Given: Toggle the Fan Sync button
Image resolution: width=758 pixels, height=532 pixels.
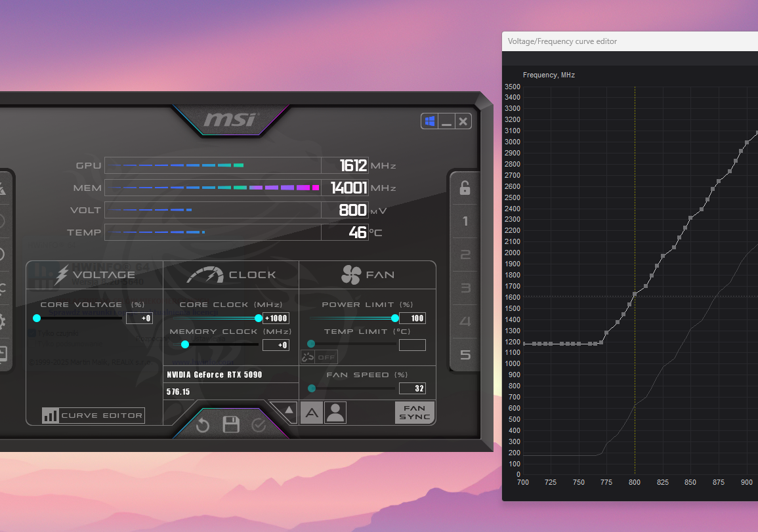Looking at the screenshot, I should tap(415, 413).
